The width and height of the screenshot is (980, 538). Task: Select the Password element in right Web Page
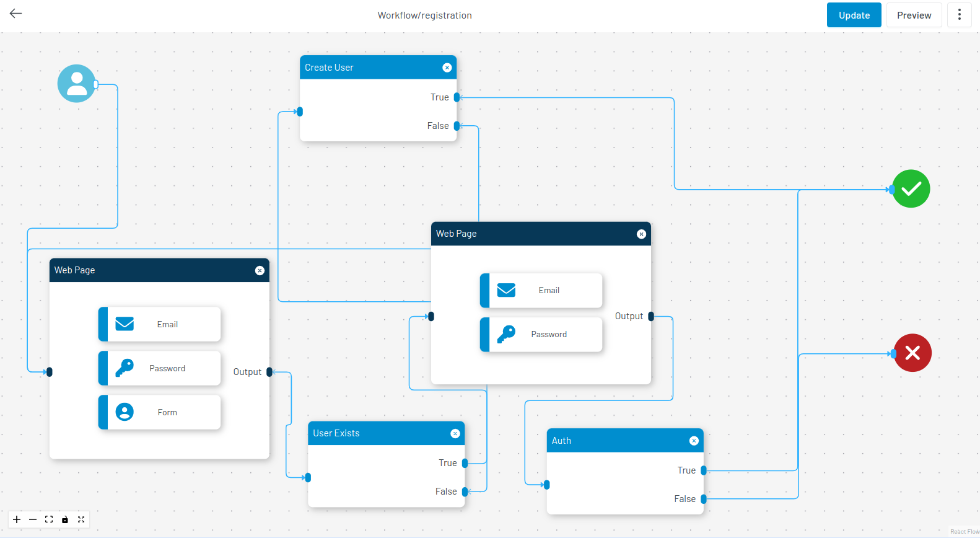click(541, 335)
